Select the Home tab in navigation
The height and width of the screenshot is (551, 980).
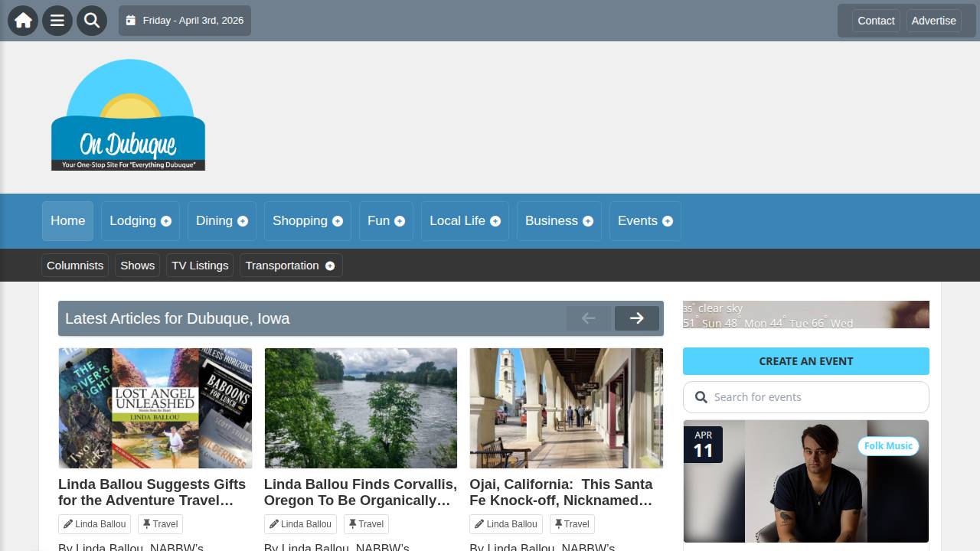67,221
